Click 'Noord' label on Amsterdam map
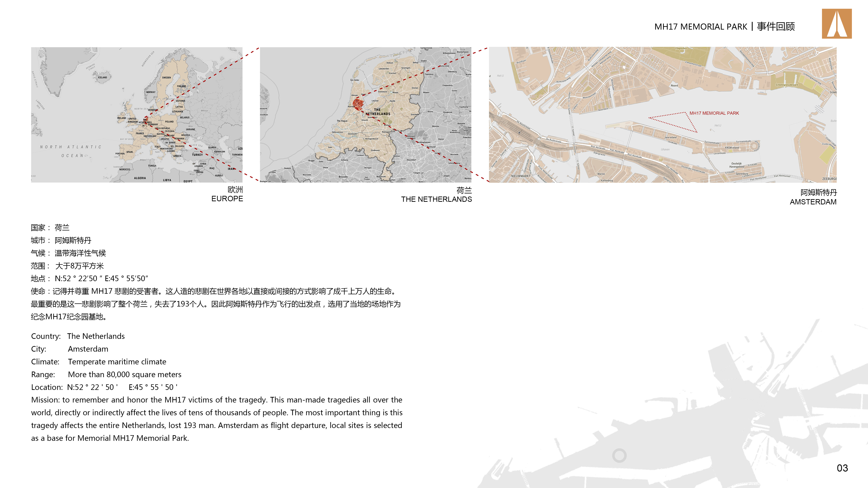The image size is (868, 488). click(674, 86)
